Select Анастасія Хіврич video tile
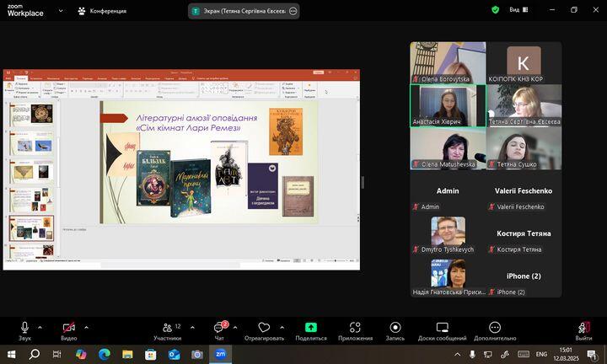The height and width of the screenshot is (364, 607). coord(448,105)
